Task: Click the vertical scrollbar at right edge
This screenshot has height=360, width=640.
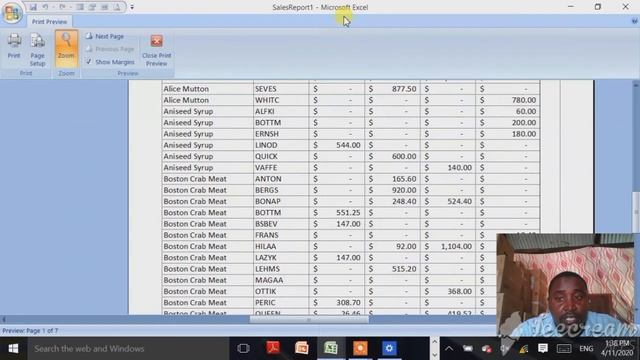Action: click(x=636, y=212)
